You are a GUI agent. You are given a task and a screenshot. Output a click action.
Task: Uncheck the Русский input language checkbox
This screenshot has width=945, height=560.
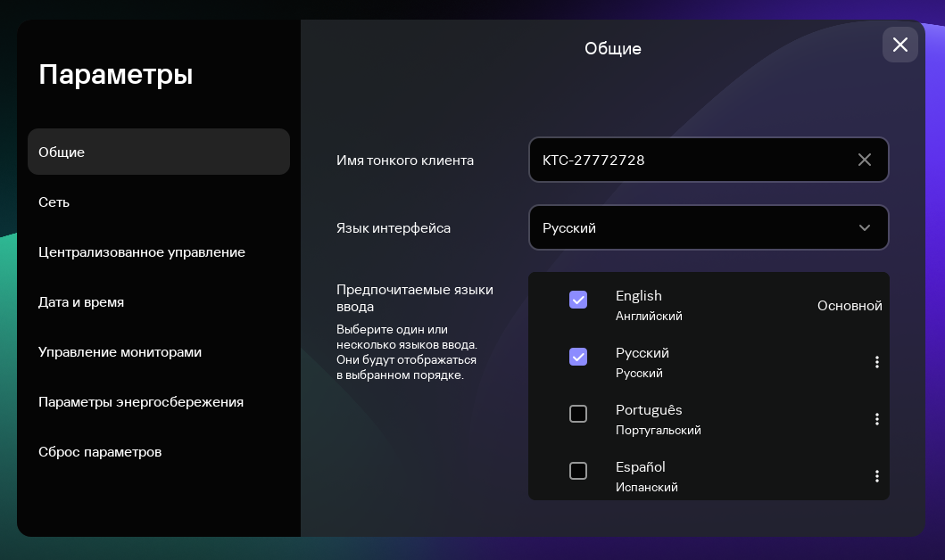point(578,357)
